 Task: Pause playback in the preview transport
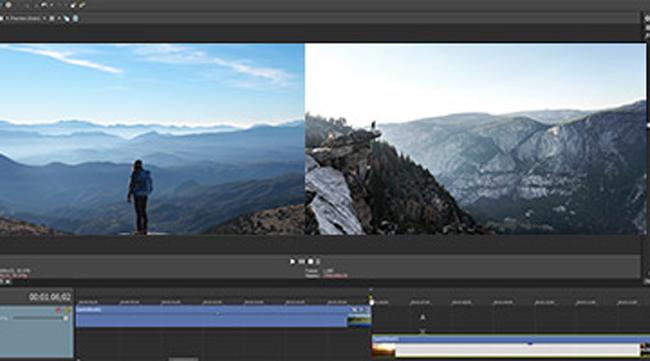click(301, 262)
